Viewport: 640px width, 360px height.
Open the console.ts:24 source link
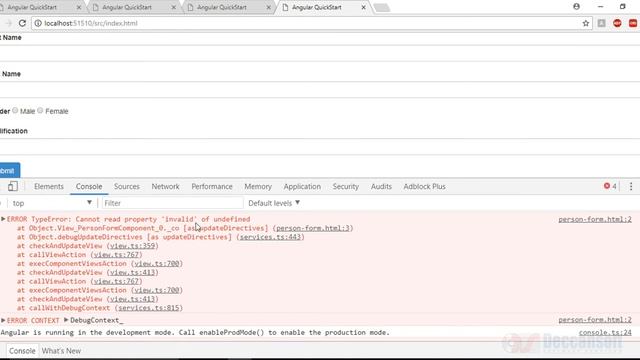tap(605, 333)
